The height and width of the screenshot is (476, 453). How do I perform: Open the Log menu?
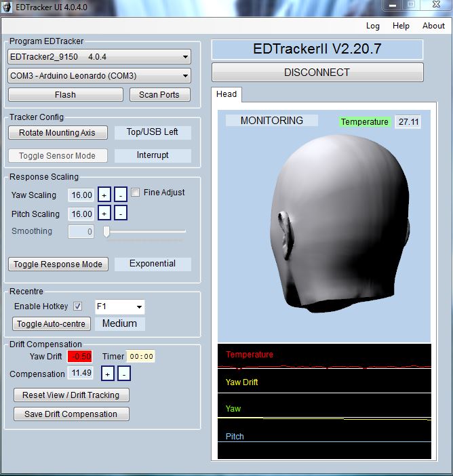pos(372,26)
